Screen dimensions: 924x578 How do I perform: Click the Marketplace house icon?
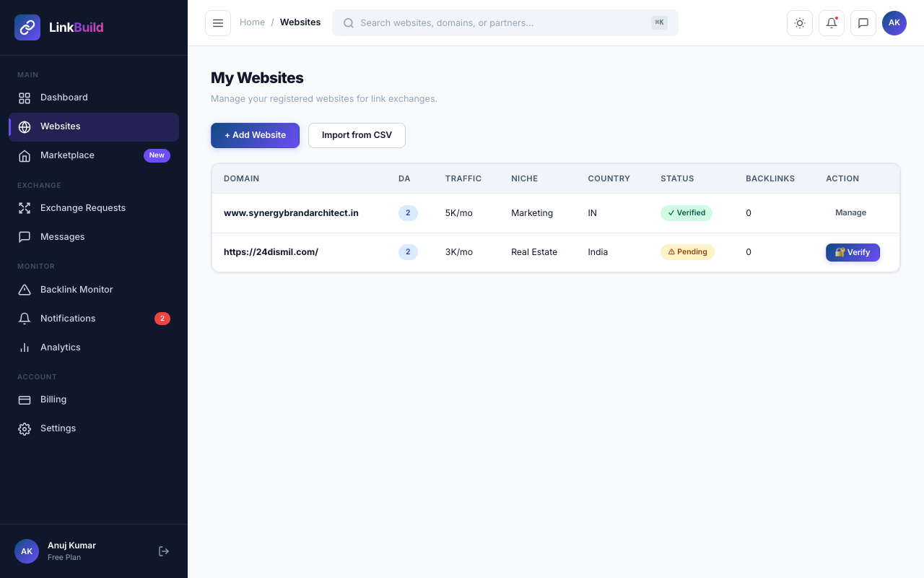(x=25, y=155)
